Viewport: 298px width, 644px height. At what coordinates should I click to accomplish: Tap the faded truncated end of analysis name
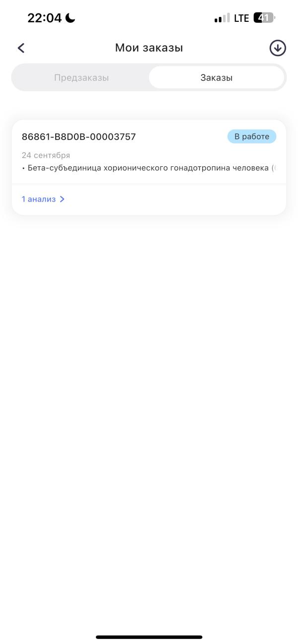click(273, 168)
